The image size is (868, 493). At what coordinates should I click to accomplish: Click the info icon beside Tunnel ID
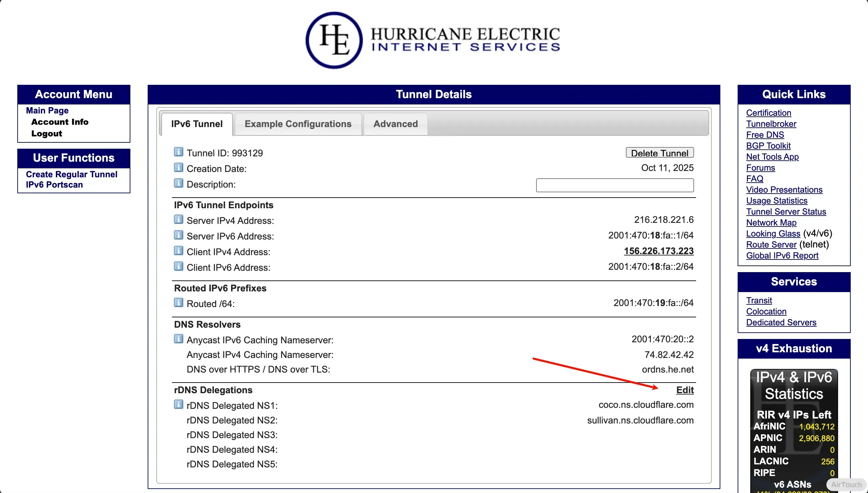coord(178,152)
